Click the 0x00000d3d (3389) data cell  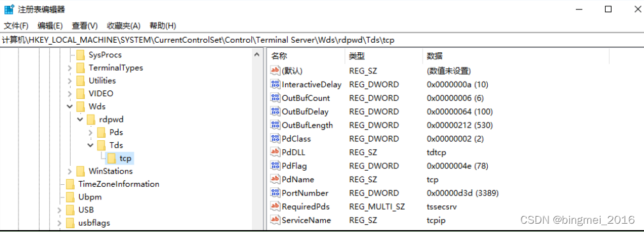coord(463,193)
